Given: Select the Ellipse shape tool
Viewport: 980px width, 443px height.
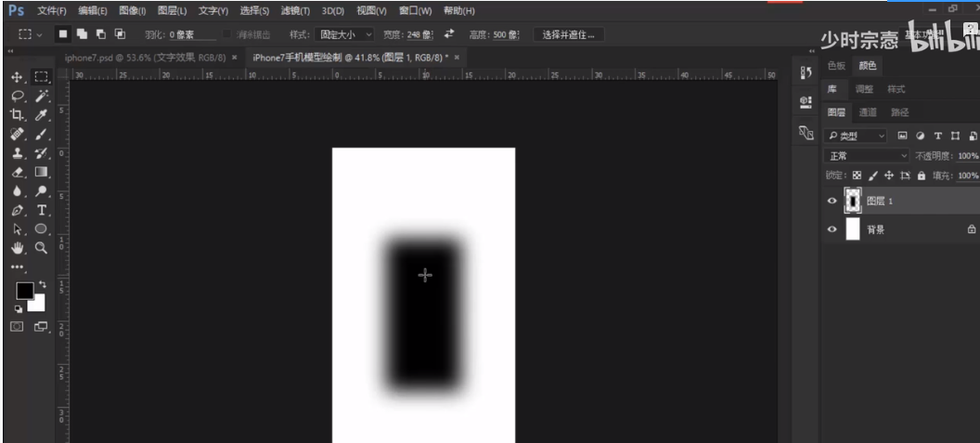Looking at the screenshot, I should coord(41,229).
